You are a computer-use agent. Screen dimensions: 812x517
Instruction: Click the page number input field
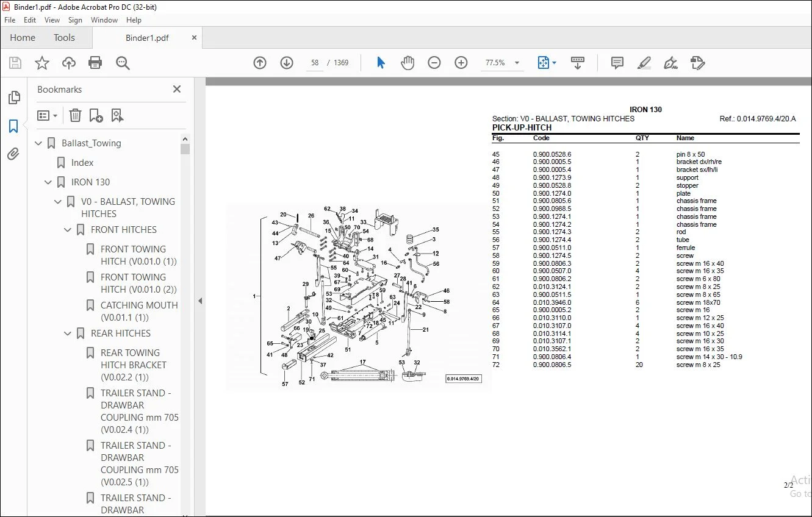click(315, 63)
